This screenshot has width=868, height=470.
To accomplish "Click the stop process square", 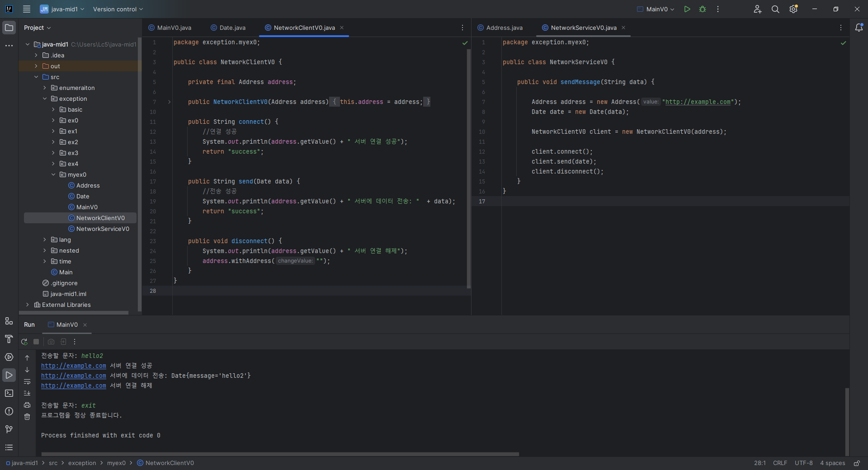I will [x=36, y=342].
